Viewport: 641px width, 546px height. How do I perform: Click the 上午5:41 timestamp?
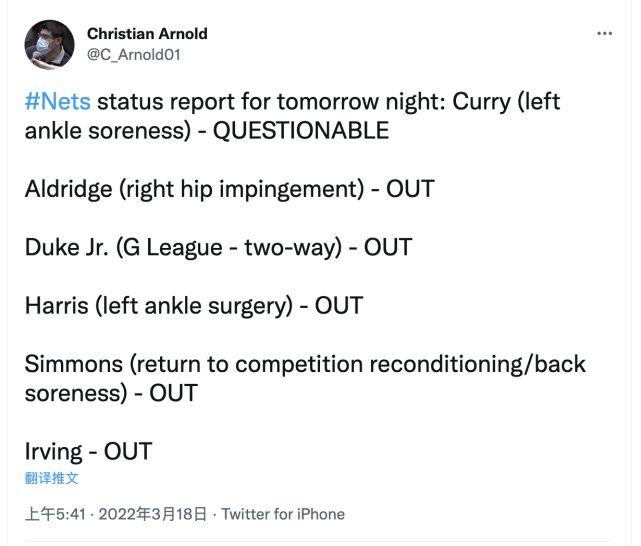coord(56,514)
